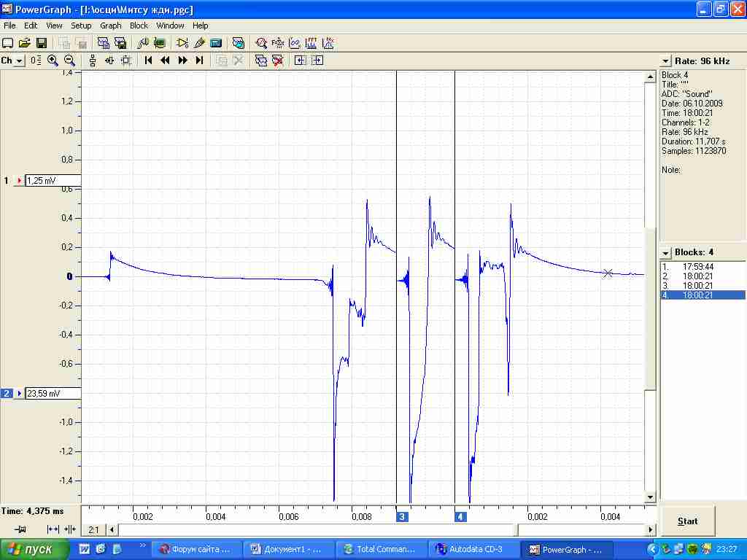Expand the Rate panel dropdown arrow

tap(665, 61)
